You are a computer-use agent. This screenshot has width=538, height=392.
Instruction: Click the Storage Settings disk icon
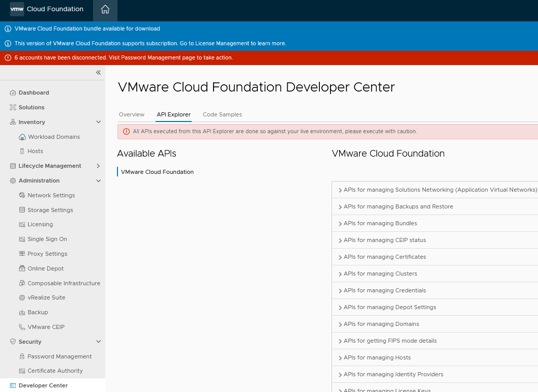(x=22, y=210)
